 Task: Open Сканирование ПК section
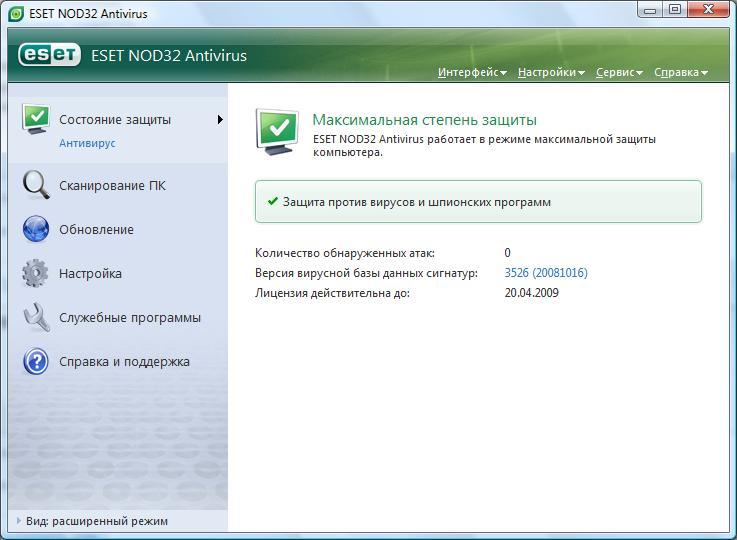112,186
